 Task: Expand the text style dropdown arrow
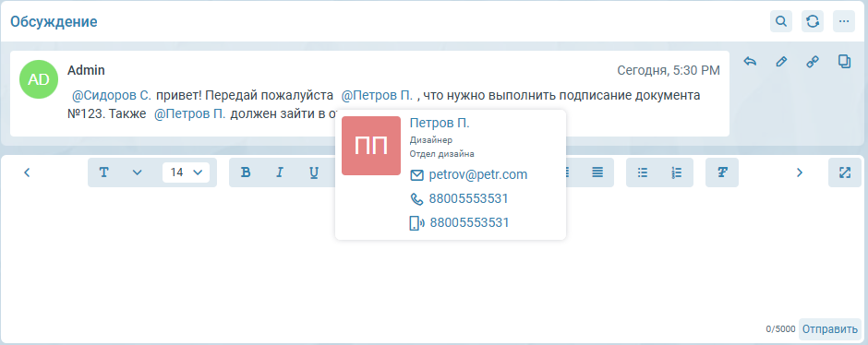pyautogui.click(x=138, y=172)
